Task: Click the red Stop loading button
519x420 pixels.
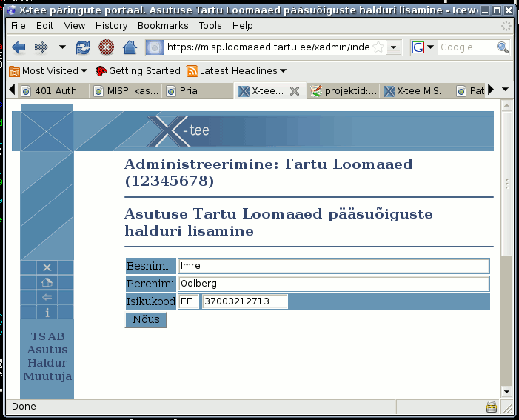Action: pos(107,47)
